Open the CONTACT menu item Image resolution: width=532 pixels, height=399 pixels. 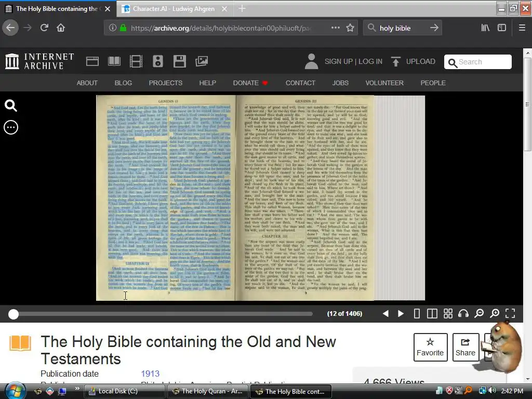300,83
